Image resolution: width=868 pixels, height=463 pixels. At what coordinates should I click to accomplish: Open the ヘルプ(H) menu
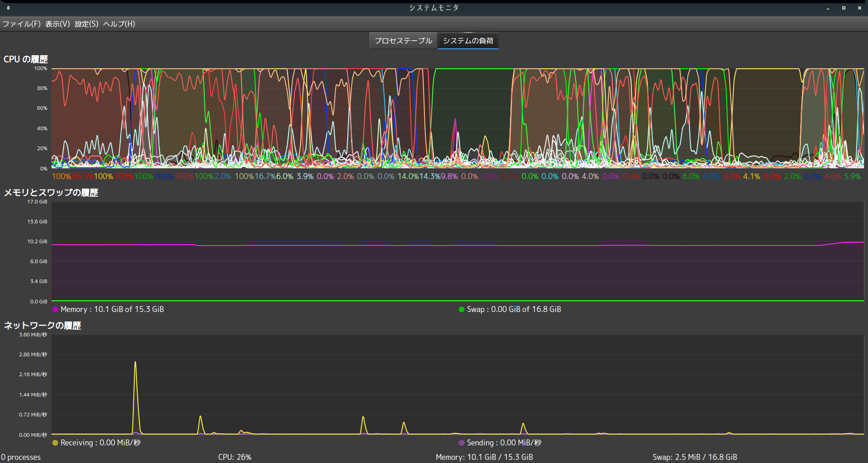click(x=119, y=24)
